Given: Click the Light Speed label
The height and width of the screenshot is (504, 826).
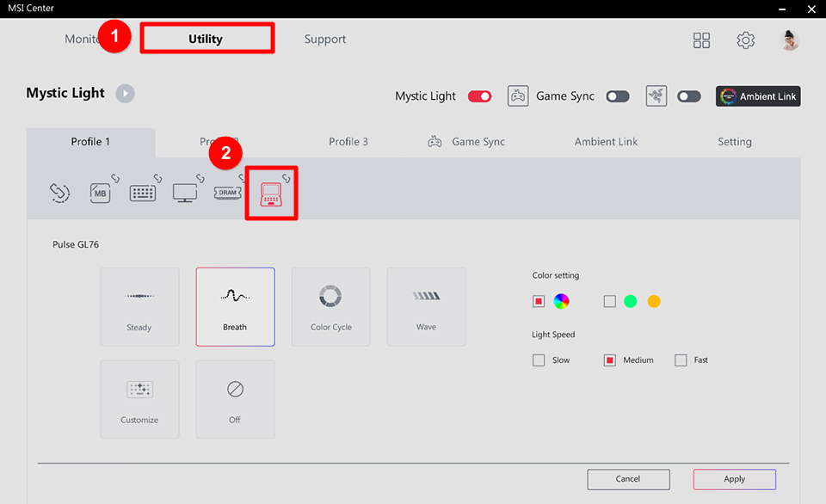Looking at the screenshot, I should pyautogui.click(x=553, y=335).
